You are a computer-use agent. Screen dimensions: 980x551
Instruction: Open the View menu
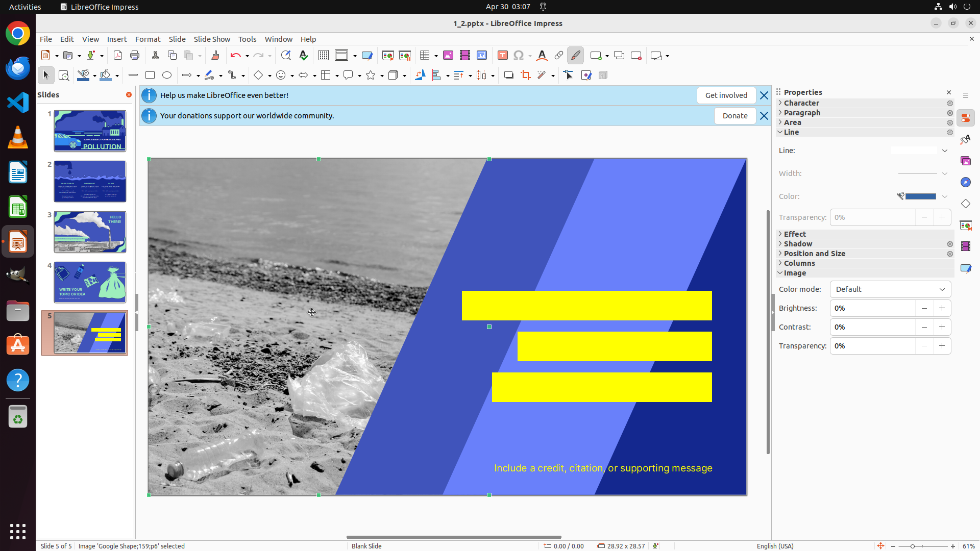90,39
